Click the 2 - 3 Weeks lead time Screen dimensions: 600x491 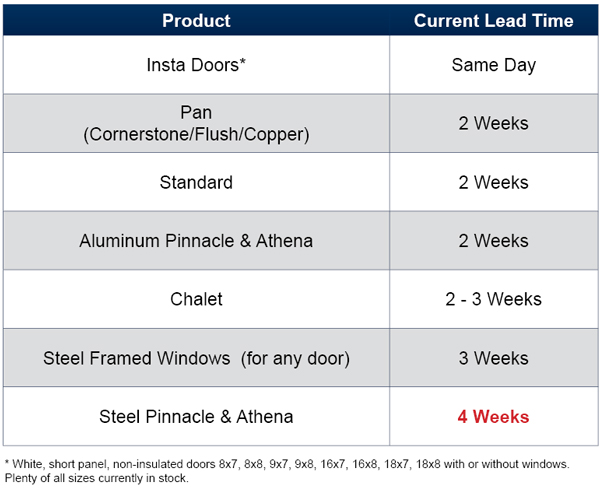coord(493,299)
